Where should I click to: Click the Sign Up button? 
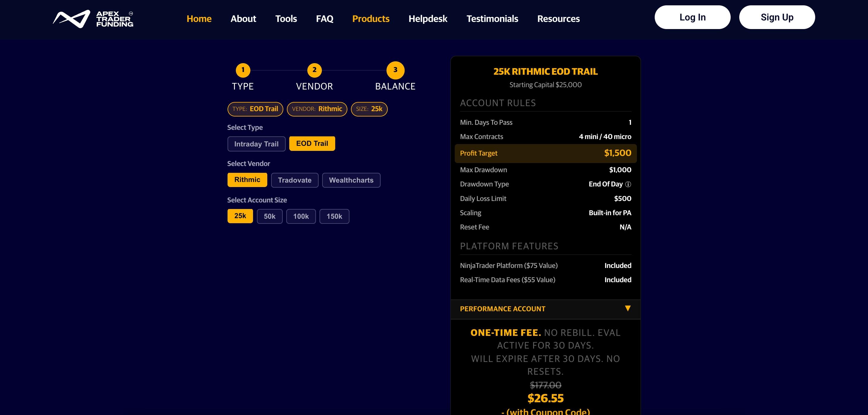pos(777,17)
